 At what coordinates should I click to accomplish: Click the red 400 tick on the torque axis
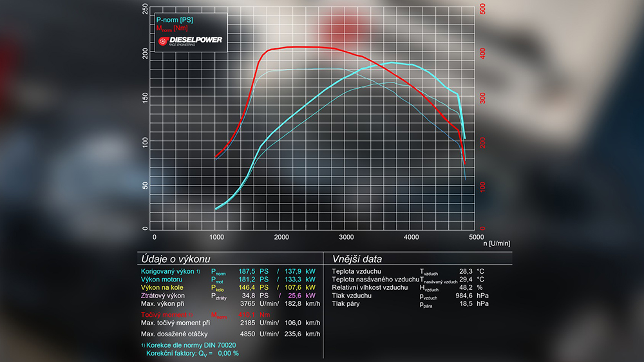482,53
